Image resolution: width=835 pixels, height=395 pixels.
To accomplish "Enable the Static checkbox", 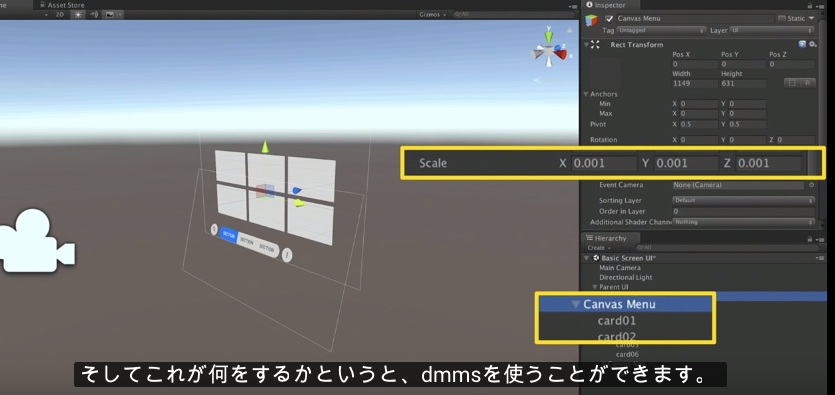I will coord(781,19).
